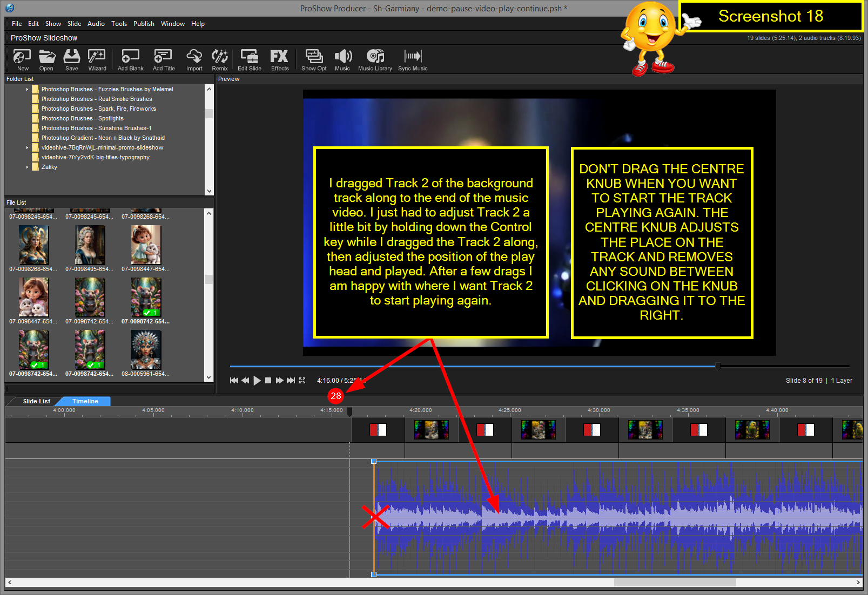Select first slide thumbnail after 4:20 marker
Viewport: 868px width, 595px height.
point(431,430)
